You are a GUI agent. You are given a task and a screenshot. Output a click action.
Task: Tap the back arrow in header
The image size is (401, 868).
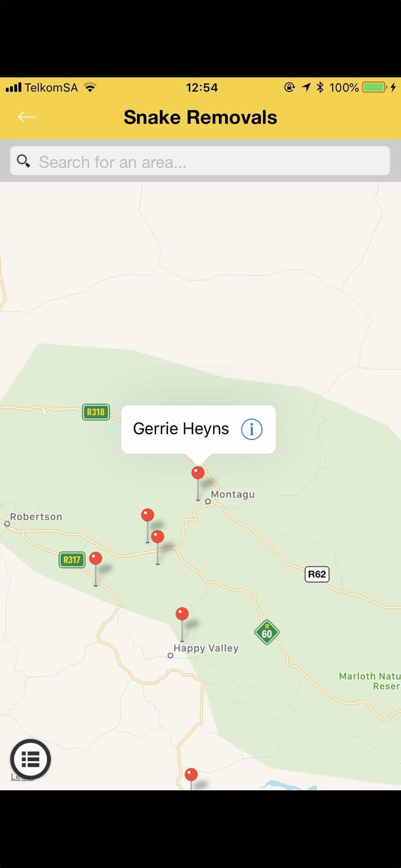tap(27, 117)
